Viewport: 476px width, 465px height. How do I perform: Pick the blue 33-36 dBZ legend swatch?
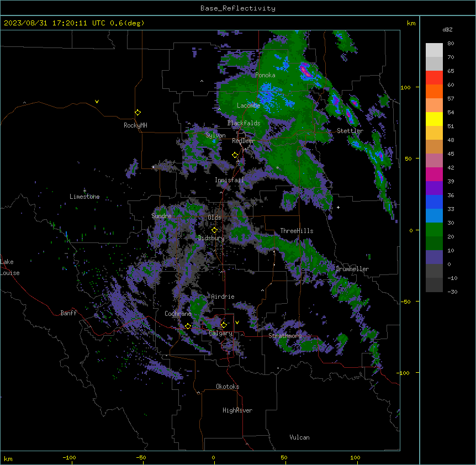[x=434, y=202]
